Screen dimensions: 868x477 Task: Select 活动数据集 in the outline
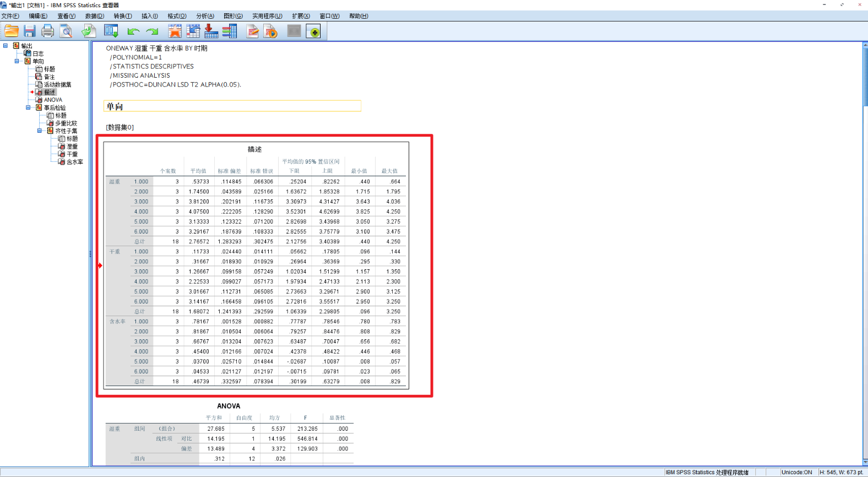pyautogui.click(x=58, y=84)
